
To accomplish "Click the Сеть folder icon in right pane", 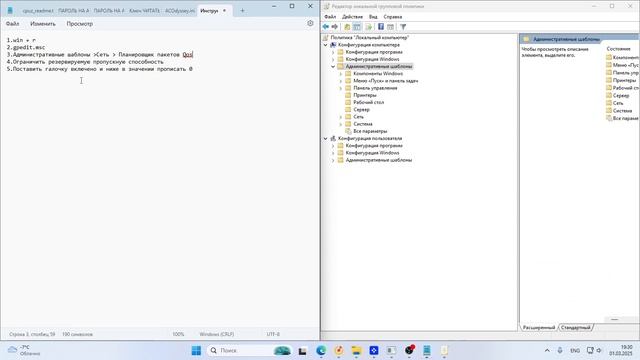I will (609, 103).
